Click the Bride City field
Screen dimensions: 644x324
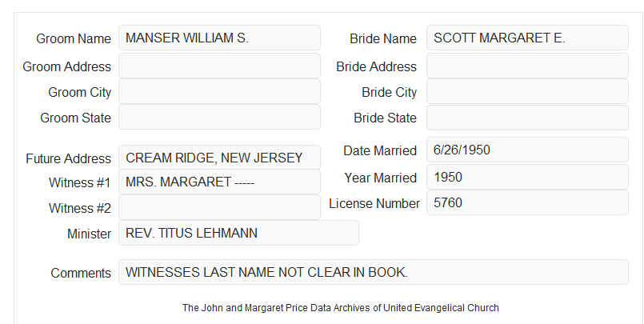tap(527, 91)
